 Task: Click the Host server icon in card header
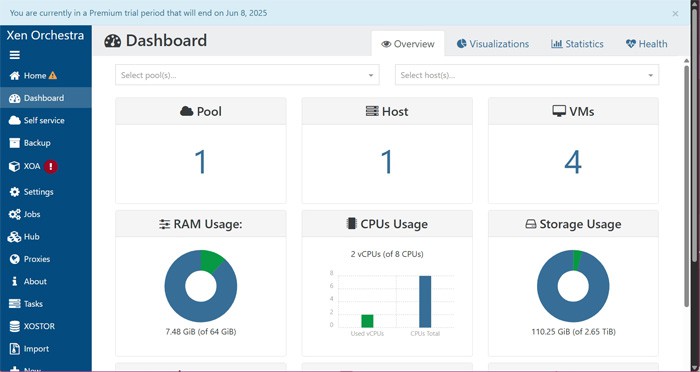(x=372, y=111)
